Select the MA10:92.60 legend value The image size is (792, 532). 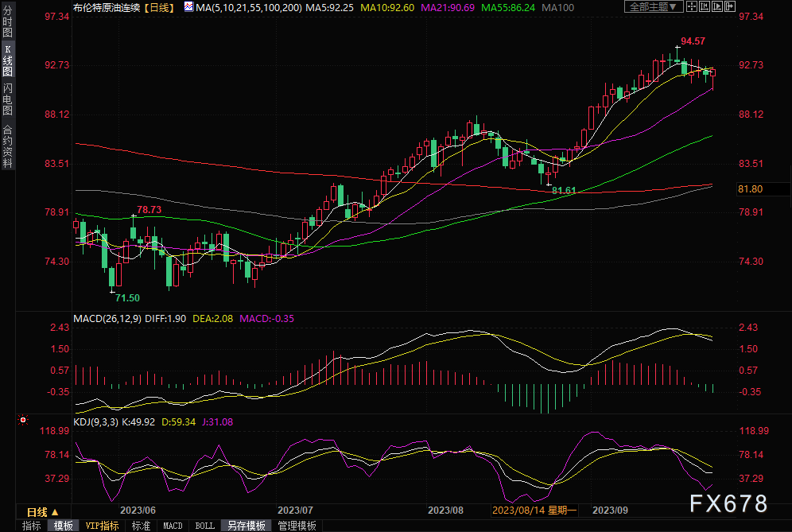click(387, 8)
